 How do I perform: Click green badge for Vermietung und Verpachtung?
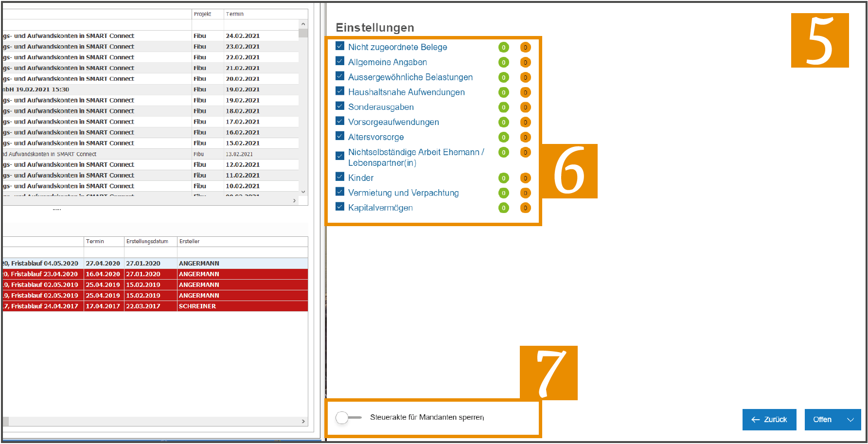tap(504, 193)
